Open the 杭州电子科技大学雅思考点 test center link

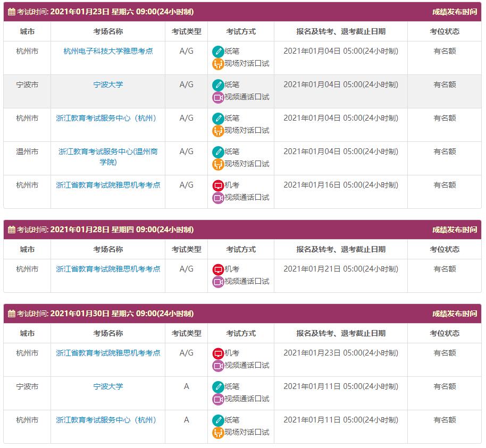[x=108, y=52]
